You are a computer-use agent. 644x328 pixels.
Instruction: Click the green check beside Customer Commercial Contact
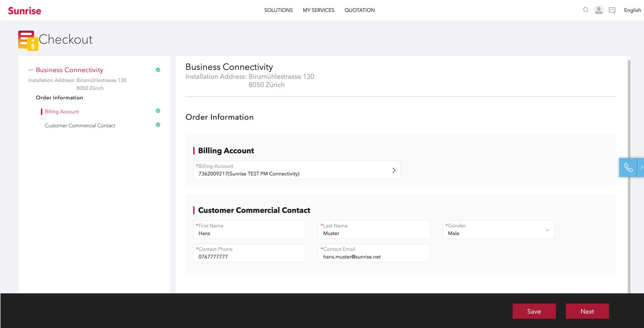pyautogui.click(x=158, y=125)
